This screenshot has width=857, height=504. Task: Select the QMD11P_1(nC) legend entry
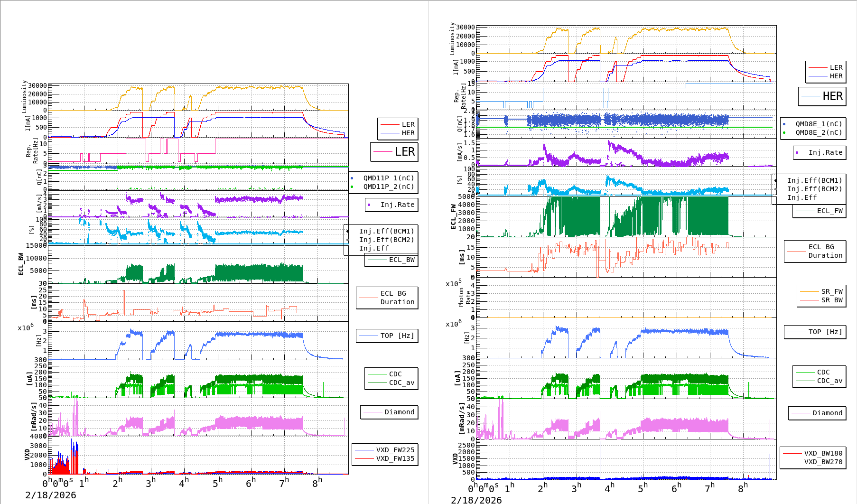click(388, 178)
